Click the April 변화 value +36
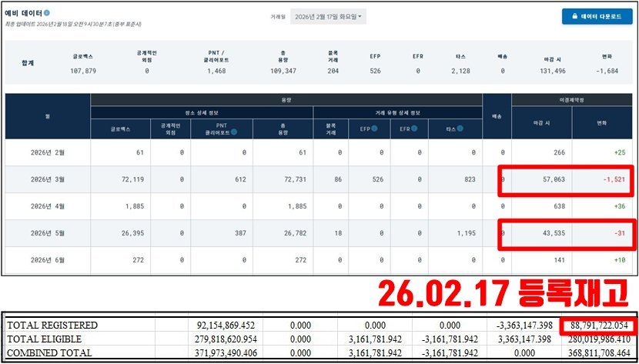The width and height of the screenshot is (639, 364). point(620,206)
